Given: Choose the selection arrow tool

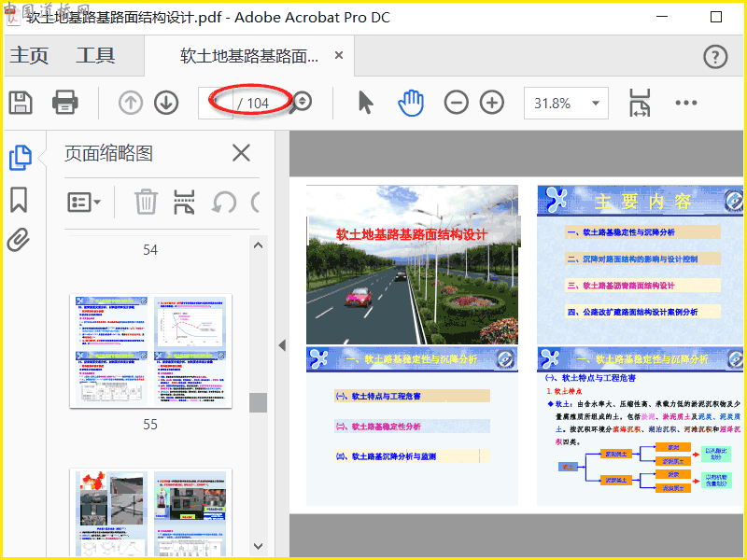Looking at the screenshot, I should [365, 103].
